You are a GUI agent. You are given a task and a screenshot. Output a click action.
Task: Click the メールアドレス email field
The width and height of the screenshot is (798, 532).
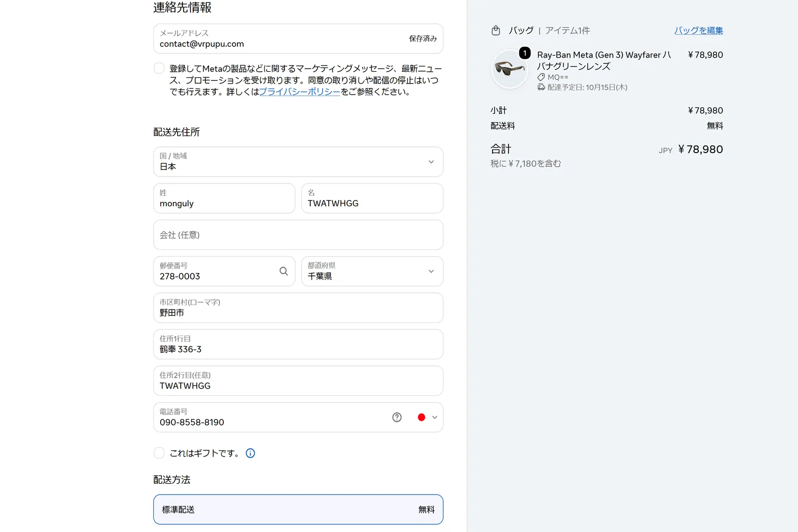point(298,38)
